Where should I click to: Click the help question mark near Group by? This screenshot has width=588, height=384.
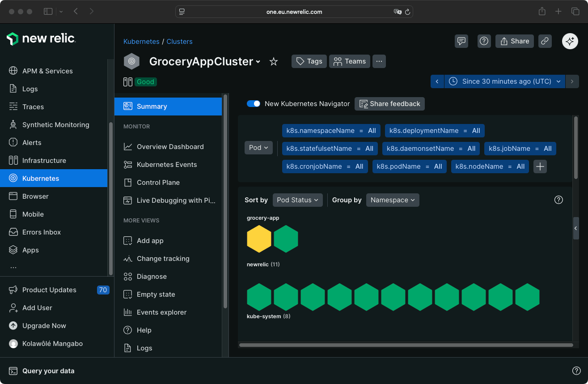[558, 200]
